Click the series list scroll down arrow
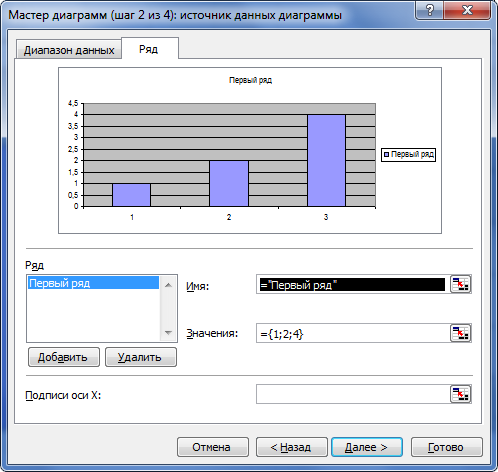The height and width of the screenshot is (472, 498). pyautogui.click(x=168, y=333)
